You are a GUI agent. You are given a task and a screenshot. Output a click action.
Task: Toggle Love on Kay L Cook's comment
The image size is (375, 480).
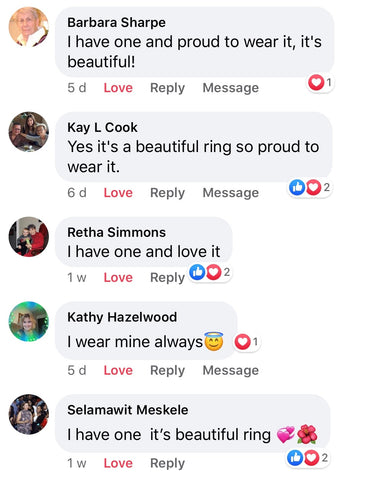coord(118,193)
